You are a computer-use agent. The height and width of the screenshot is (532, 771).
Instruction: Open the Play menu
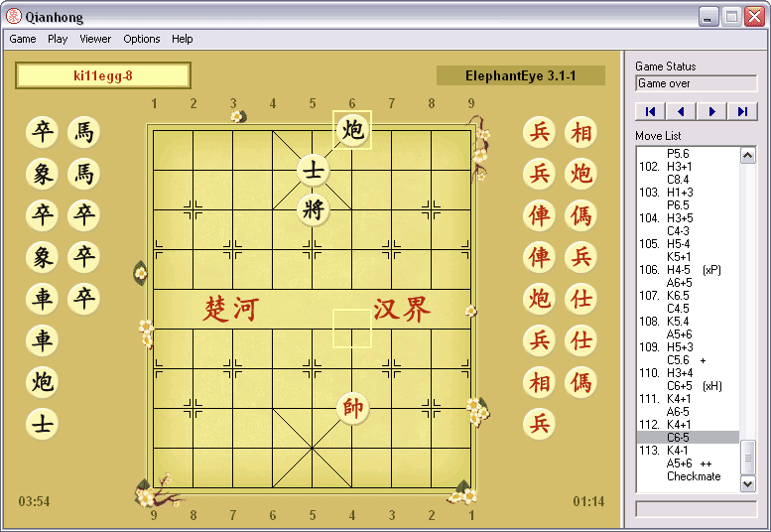pos(58,39)
